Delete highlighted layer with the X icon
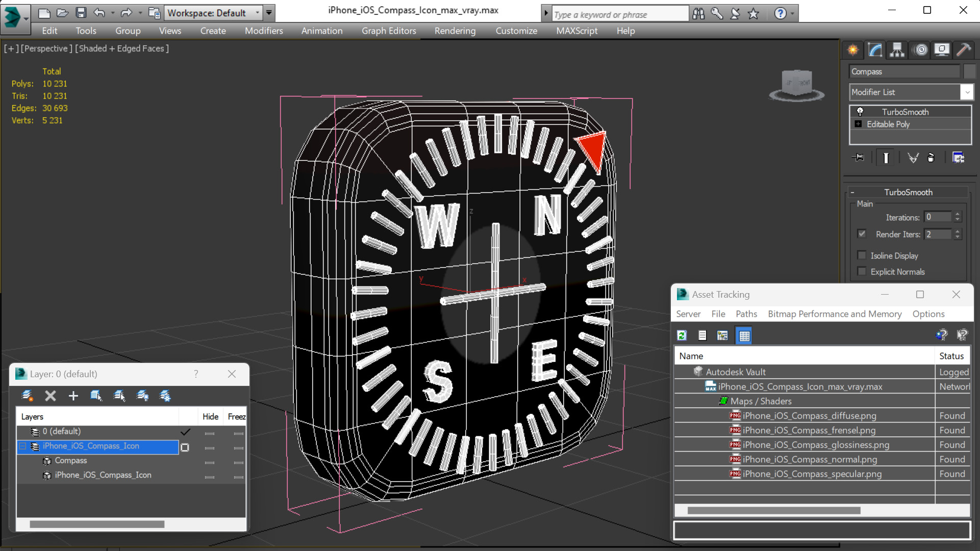The height and width of the screenshot is (551, 980). [50, 396]
